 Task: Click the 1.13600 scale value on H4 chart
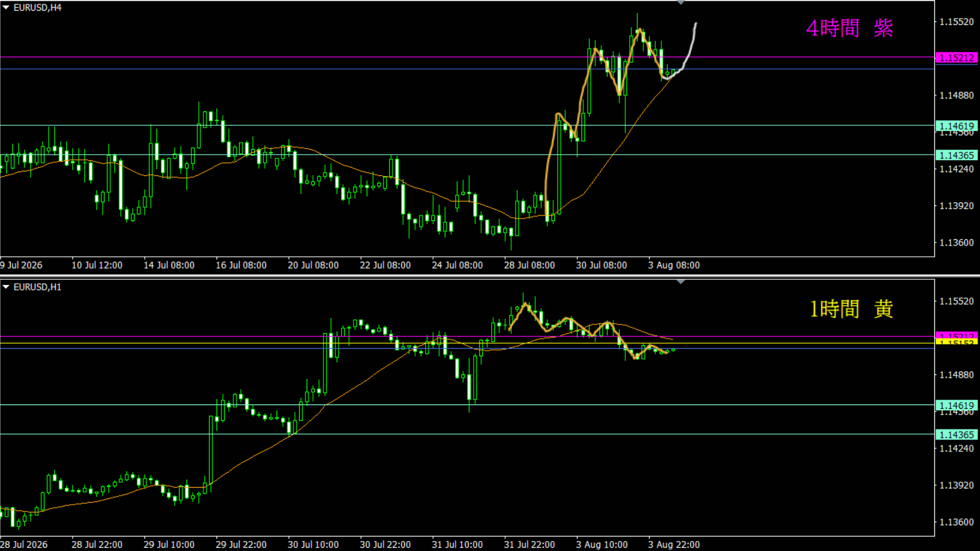(x=957, y=242)
